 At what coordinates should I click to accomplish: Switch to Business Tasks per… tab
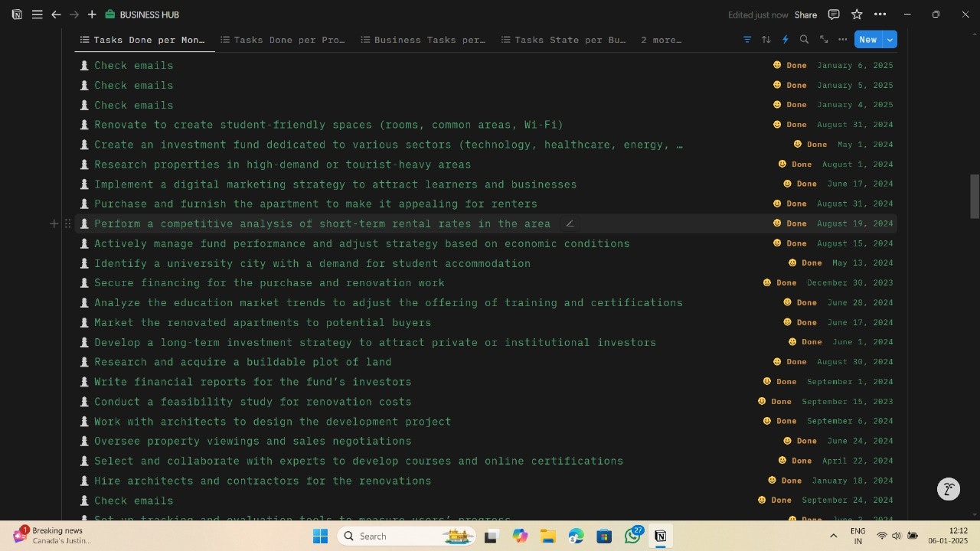pos(423,40)
